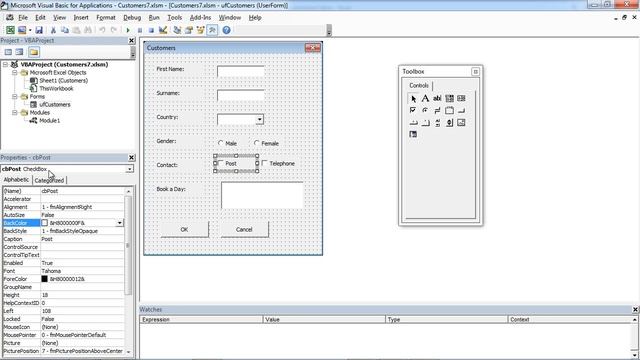This screenshot has width=640, height=360.
Task: Select the RefEdit tool in Toolbox
Action: (x=413, y=134)
